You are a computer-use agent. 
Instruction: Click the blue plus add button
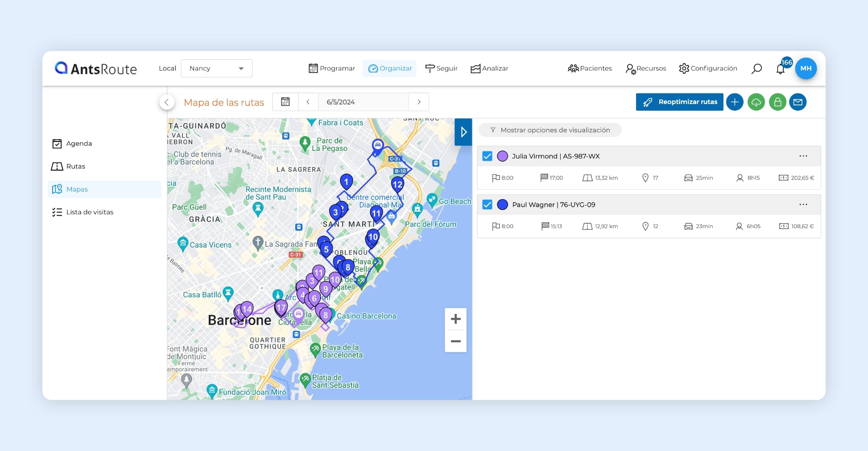pyautogui.click(x=735, y=102)
